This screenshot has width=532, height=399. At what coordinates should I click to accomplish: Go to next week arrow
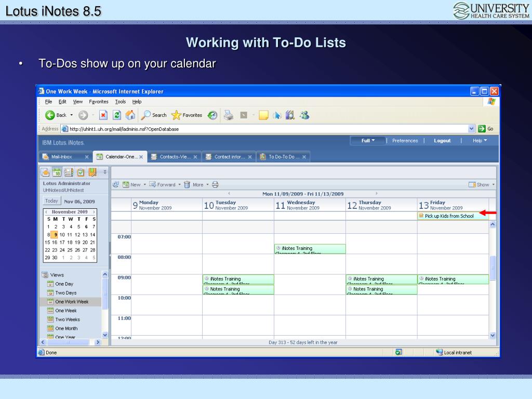pos(376,193)
